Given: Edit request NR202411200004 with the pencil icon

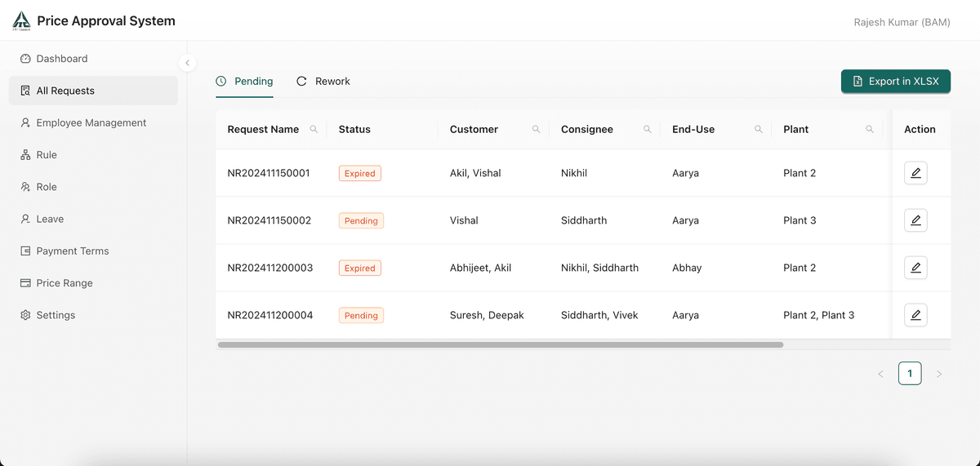Looking at the screenshot, I should click(915, 315).
